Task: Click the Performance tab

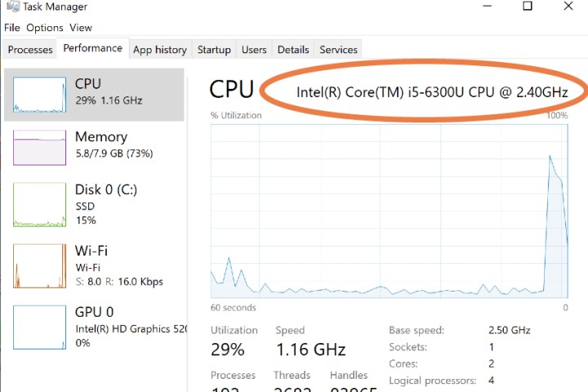Action: pos(93,48)
